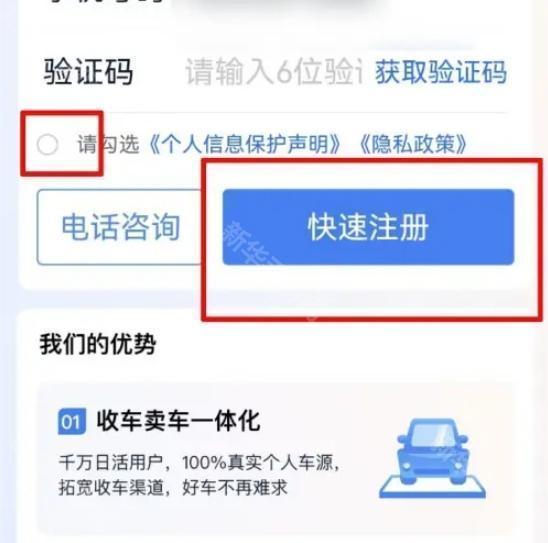Screen dimensions: 548x543
Task: Tap the 拓宽收车渠道 description line
Action: pos(173,487)
